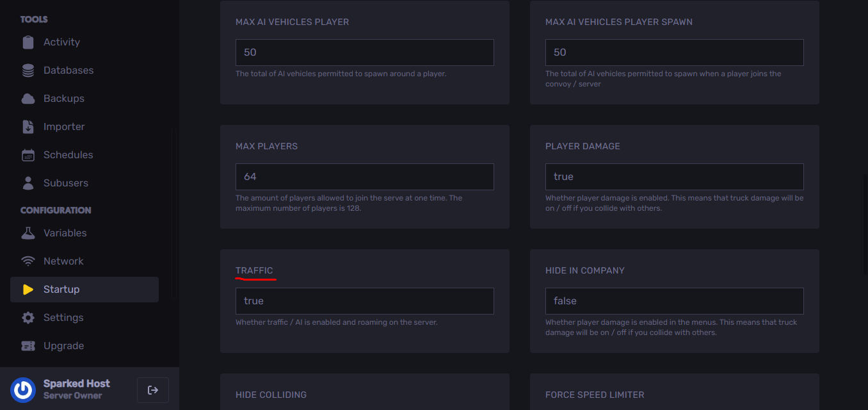Click the Traffic value input field
The width and height of the screenshot is (868, 410).
pyautogui.click(x=365, y=301)
